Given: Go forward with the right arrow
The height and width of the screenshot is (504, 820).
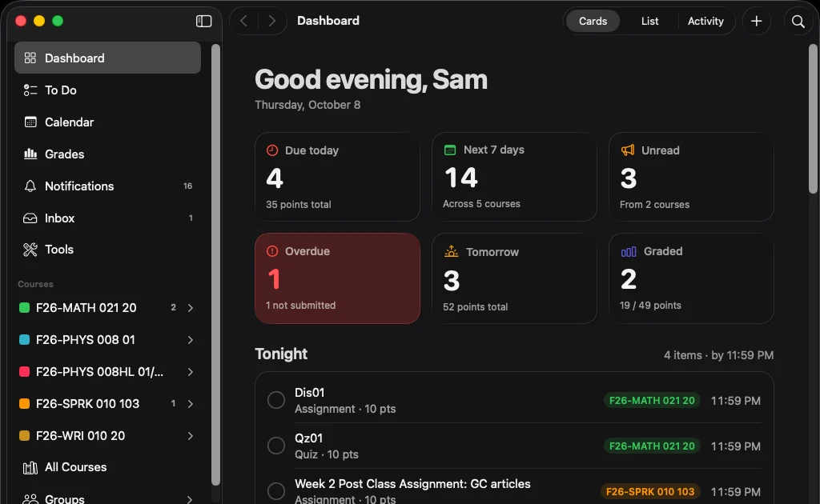Looking at the screenshot, I should point(272,21).
